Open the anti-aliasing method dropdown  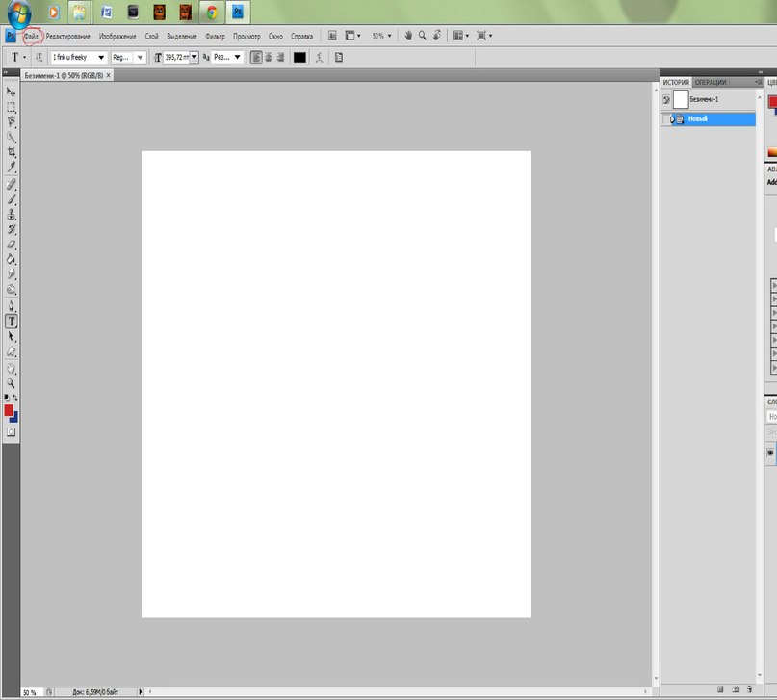click(238, 58)
